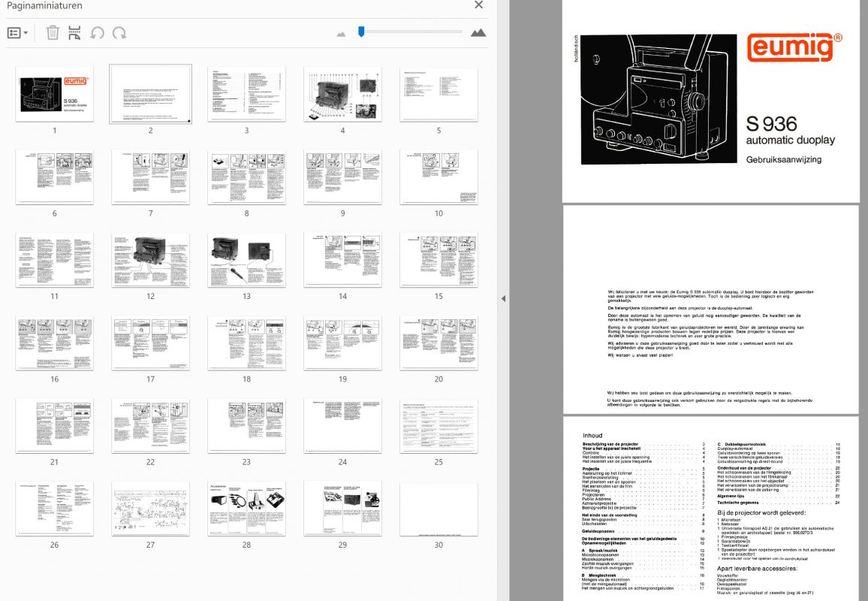
Task: Click the print pages icon
Action: (x=74, y=33)
